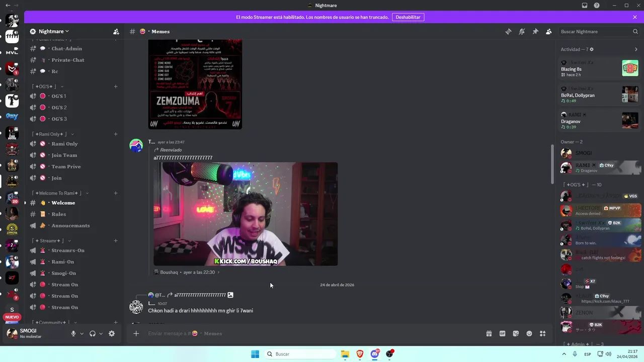Open the GIF picker icon

tap(502, 333)
